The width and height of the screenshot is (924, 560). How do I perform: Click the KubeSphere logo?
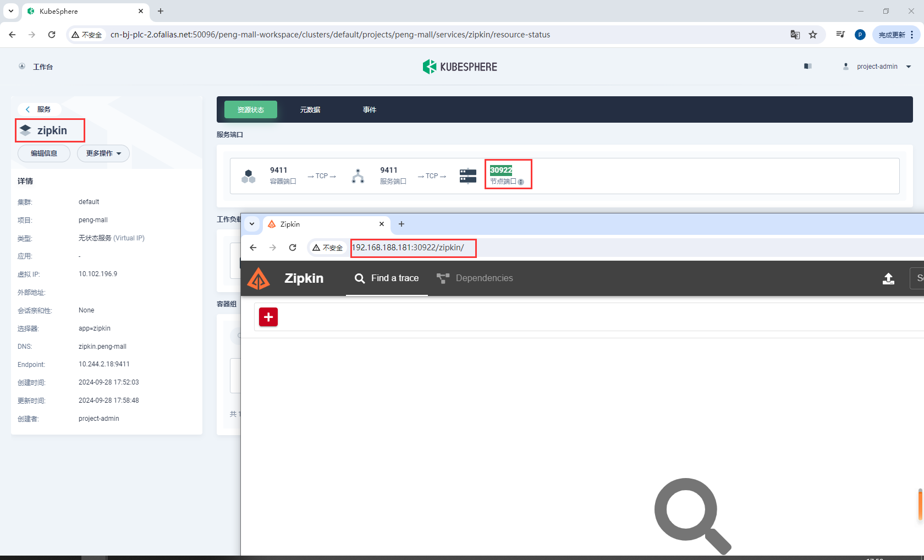coord(460,67)
